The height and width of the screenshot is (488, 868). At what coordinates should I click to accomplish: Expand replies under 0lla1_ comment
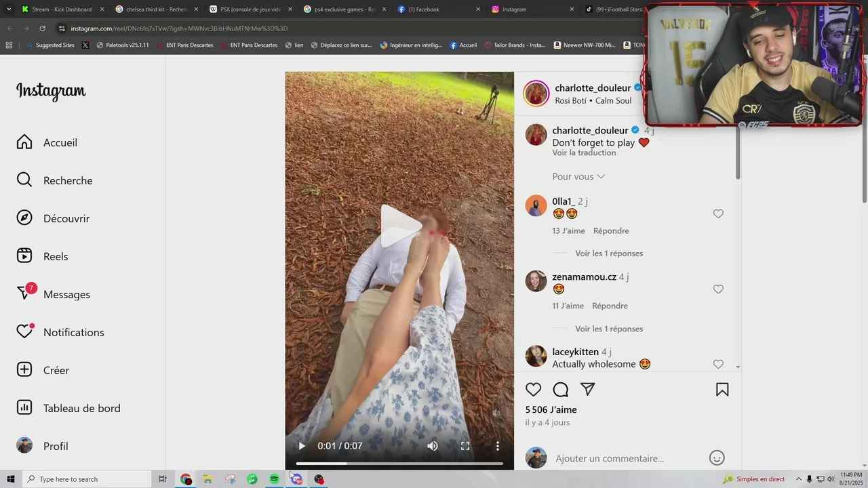[609, 253]
